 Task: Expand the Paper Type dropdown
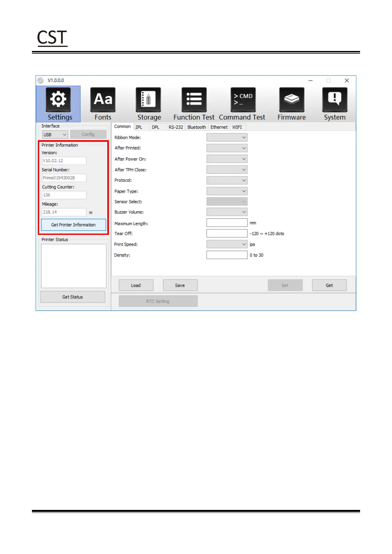[x=227, y=191]
